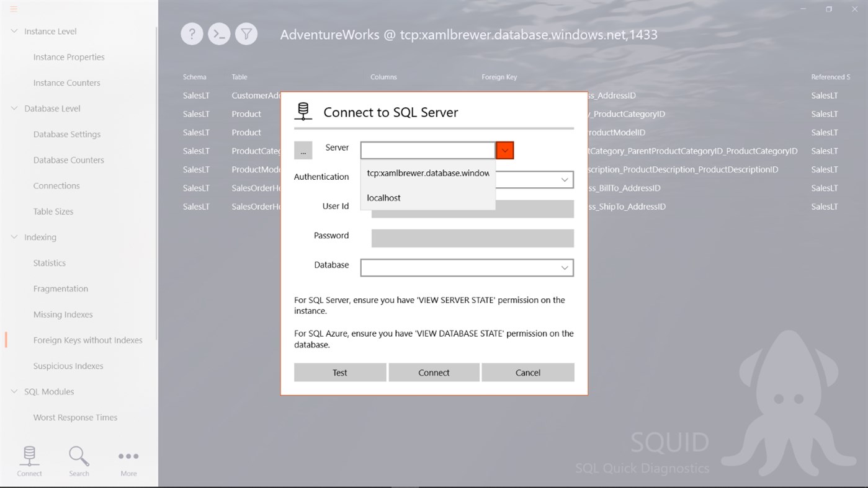
Task: Click the Search magnifier icon
Action: point(79,461)
